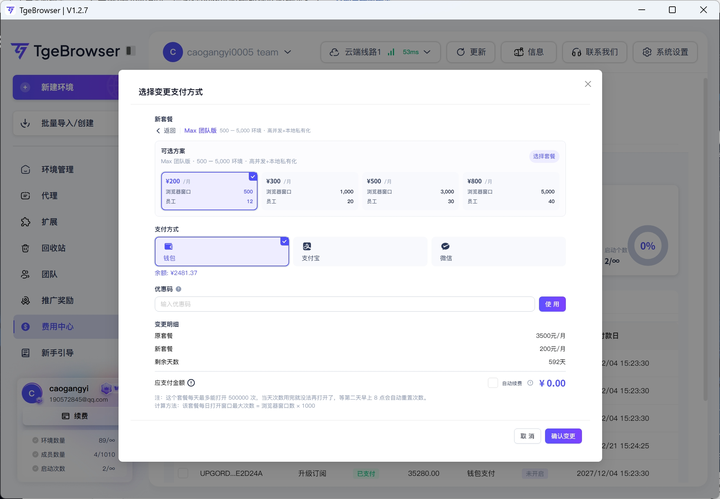Click the 新建环境 button
Viewport: 720px width, 499px height.
pos(66,87)
